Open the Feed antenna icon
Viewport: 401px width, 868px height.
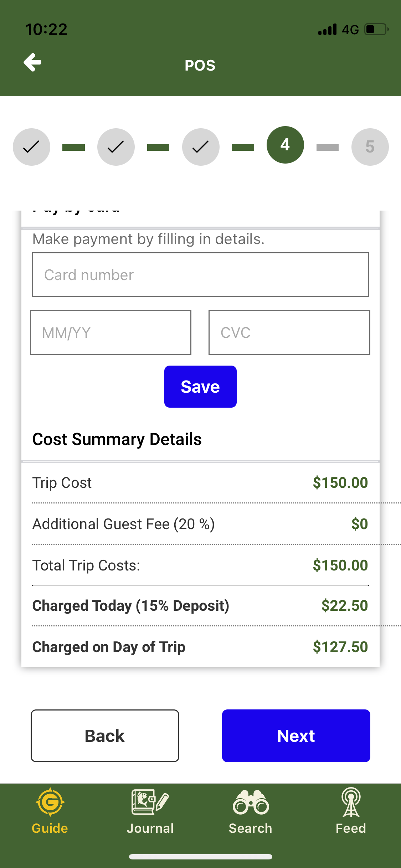pos(351,802)
